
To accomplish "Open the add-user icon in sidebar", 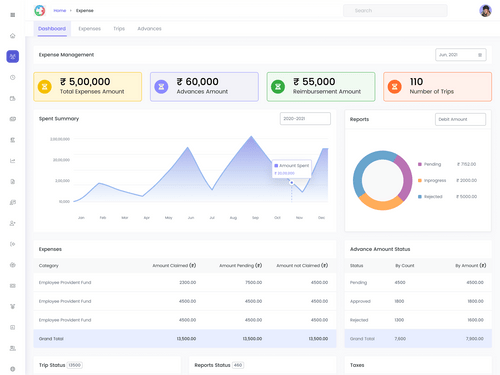I will [13, 223].
